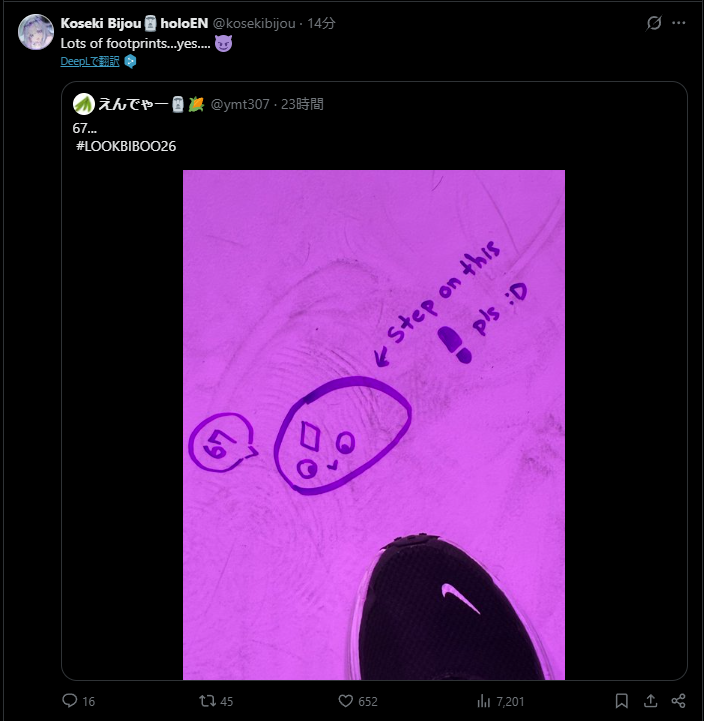This screenshot has height=721, width=704.
Task: Open the Grok icon on the post
Action: point(654,23)
